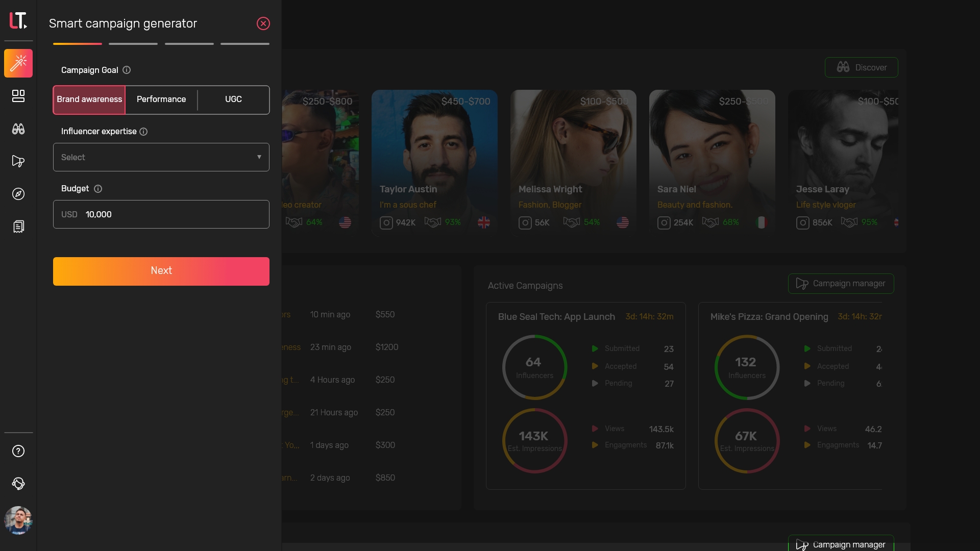Click Instagram icon on Taylor Austin card
Viewport: 980px width, 551px height.
coord(386,223)
